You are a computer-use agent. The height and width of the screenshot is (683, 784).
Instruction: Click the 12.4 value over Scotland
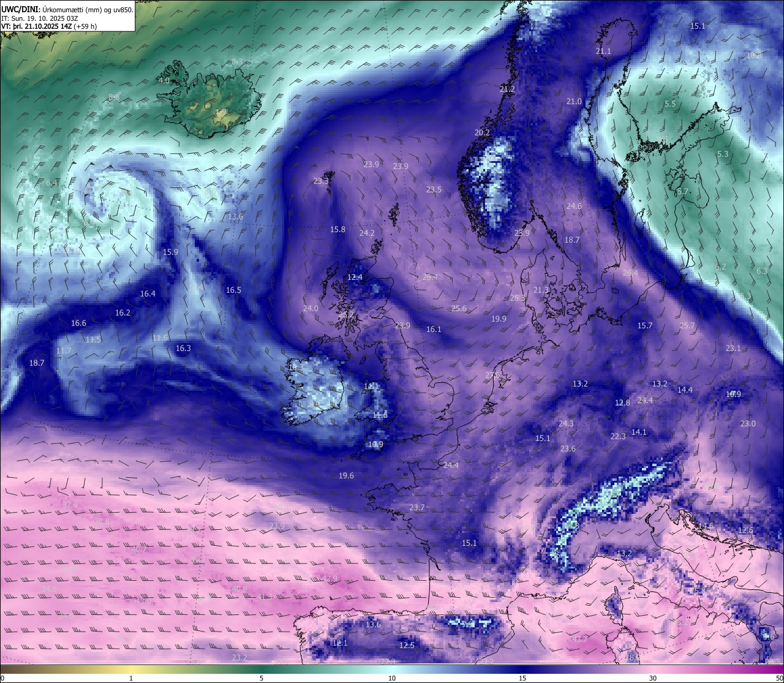pyautogui.click(x=355, y=277)
